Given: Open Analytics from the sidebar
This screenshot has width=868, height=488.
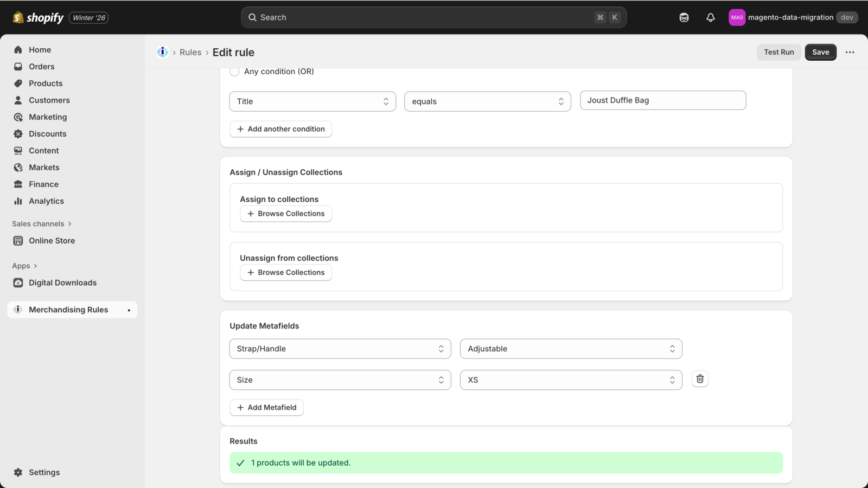Looking at the screenshot, I should click(x=46, y=201).
